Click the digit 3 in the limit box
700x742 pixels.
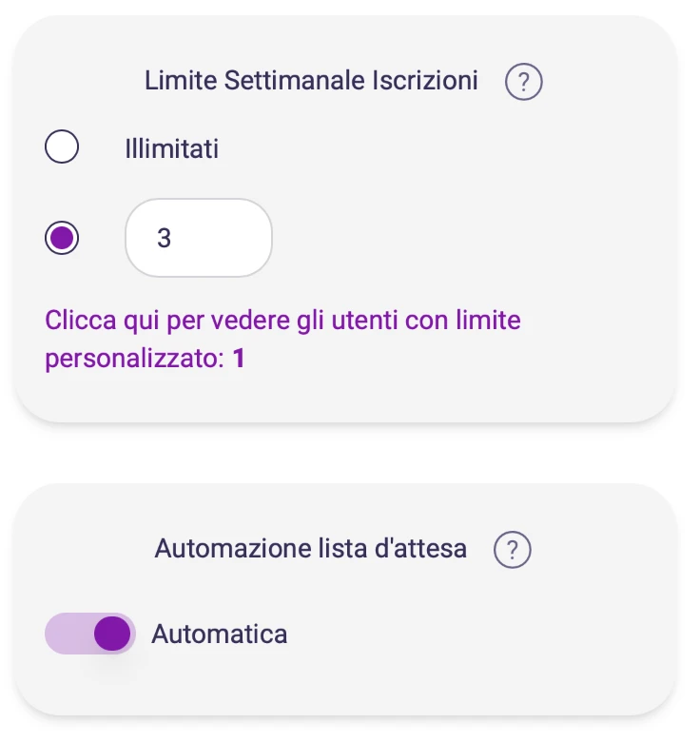(164, 238)
